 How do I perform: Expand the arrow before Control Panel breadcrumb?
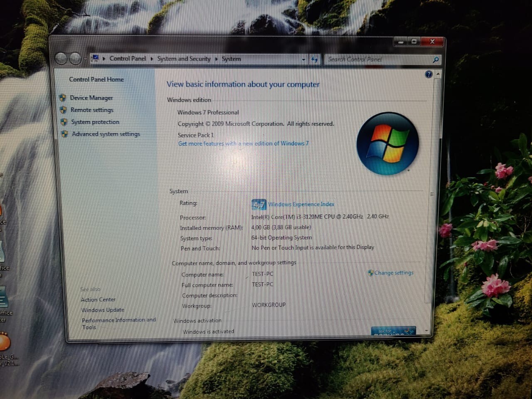click(x=104, y=59)
